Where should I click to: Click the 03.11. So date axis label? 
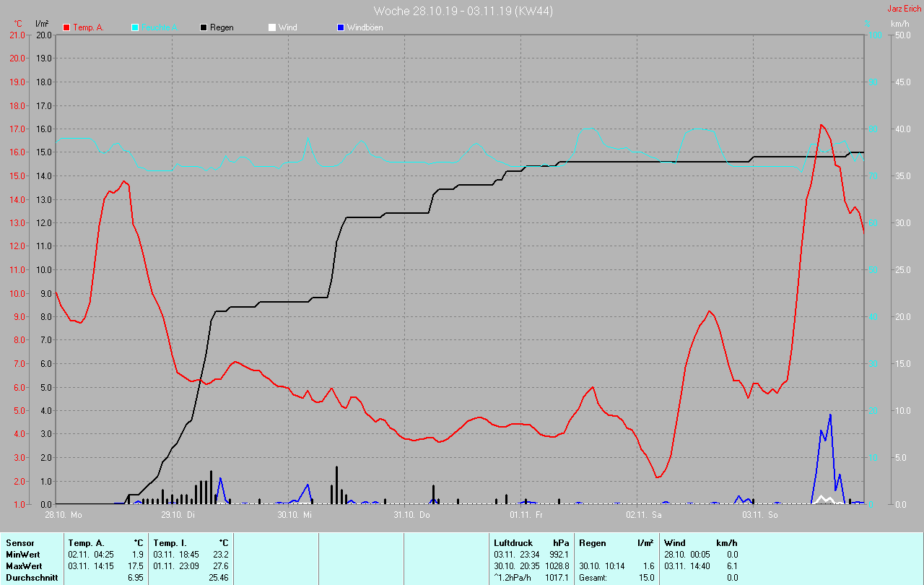click(760, 515)
